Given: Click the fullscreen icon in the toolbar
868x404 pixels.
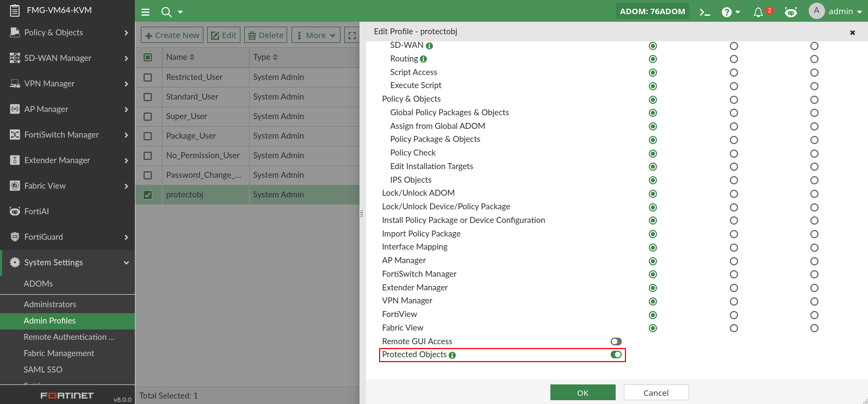Looking at the screenshot, I should [352, 35].
